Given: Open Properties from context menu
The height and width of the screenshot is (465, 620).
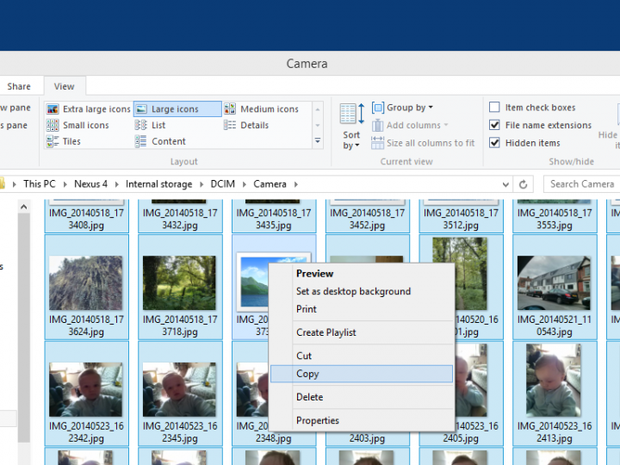Looking at the screenshot, I should point(362,420).
